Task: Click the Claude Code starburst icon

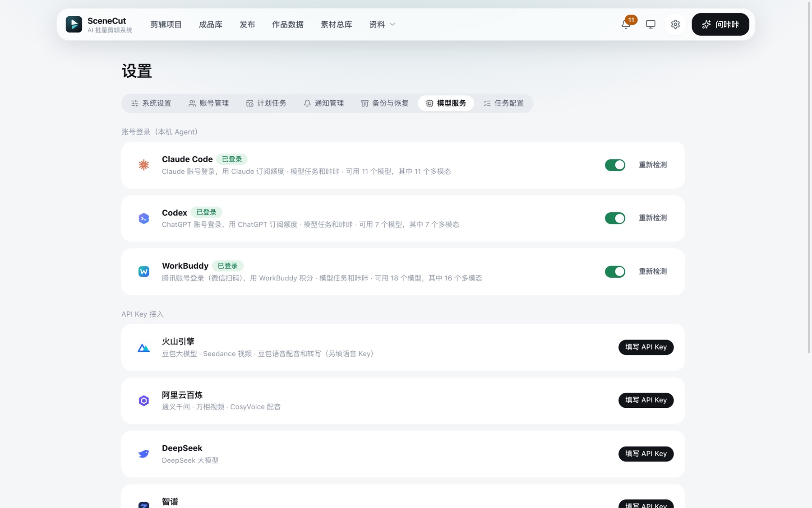Action: 144,165
